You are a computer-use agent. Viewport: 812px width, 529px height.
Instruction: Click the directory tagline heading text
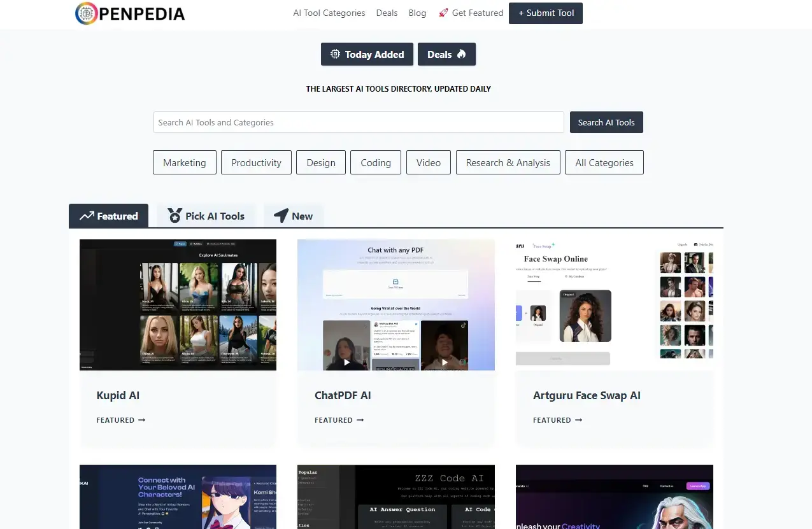pyautogui.click(x=399, y=89)
